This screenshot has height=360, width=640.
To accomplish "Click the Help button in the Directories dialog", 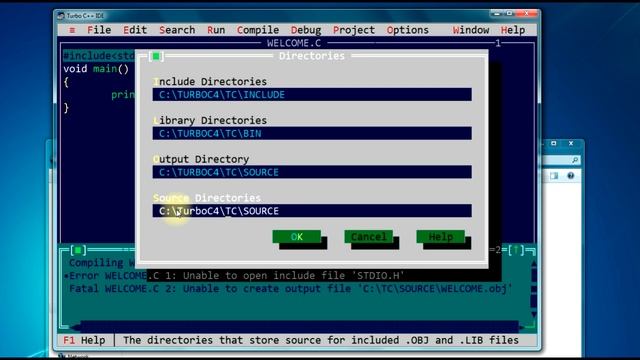I will pos(440,237).
